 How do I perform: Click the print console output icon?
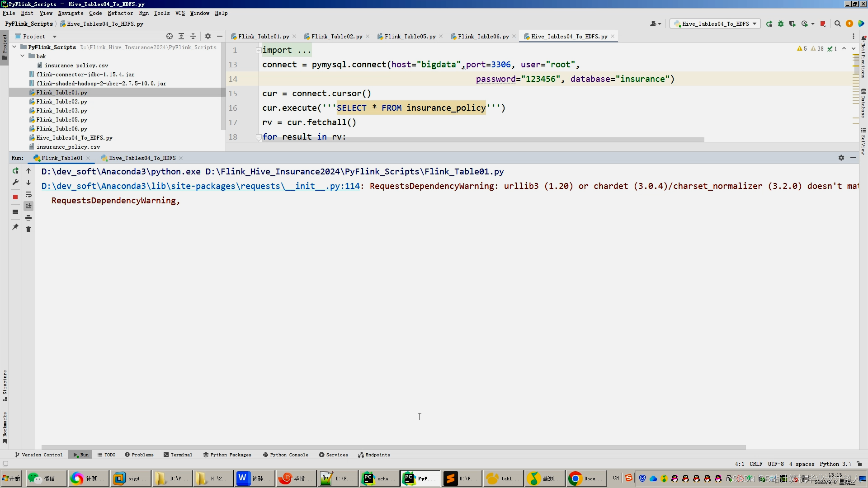(28, 218)
